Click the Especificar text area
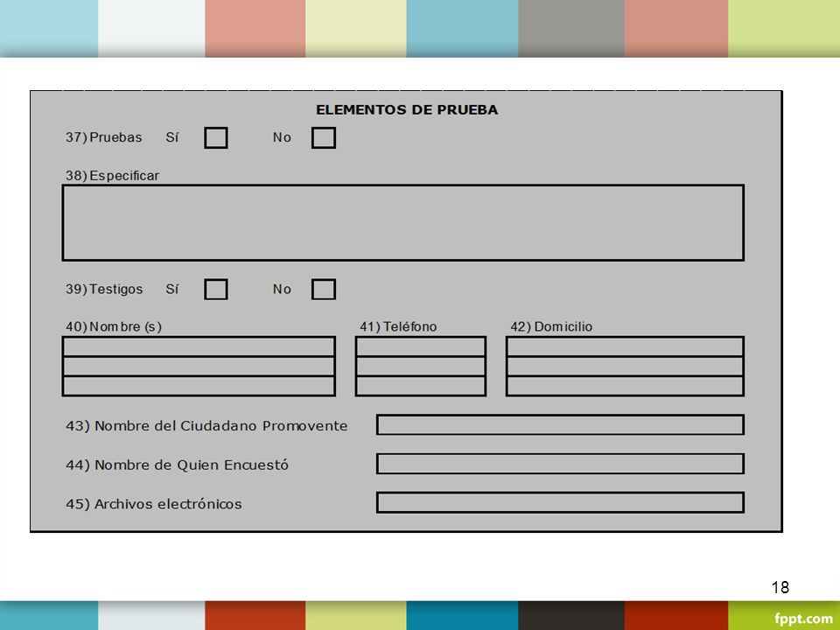Viewport: 840px width, 630px height. (402, 223)
